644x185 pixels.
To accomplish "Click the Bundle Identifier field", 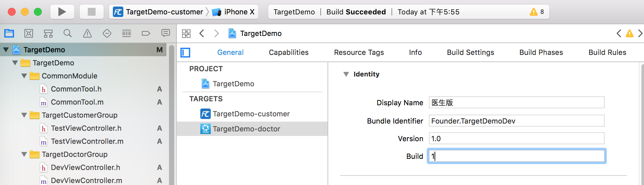I will [516, 121].
